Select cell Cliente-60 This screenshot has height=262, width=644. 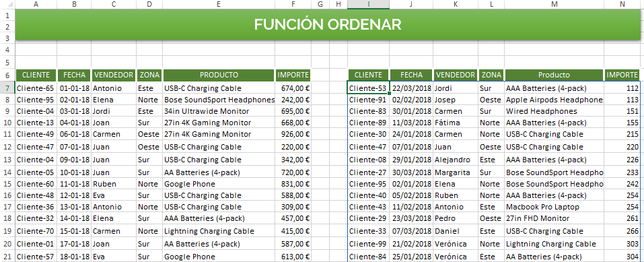36,184
